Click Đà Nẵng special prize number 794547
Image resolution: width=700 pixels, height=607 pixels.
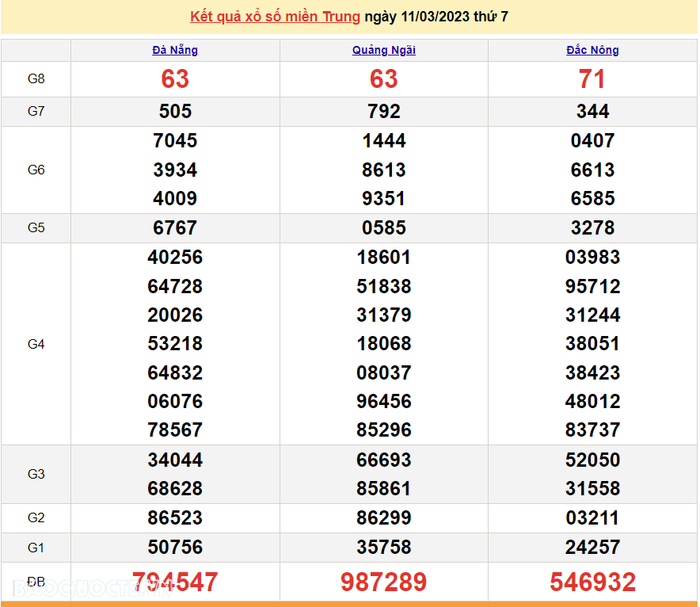(x=175, y=582)
